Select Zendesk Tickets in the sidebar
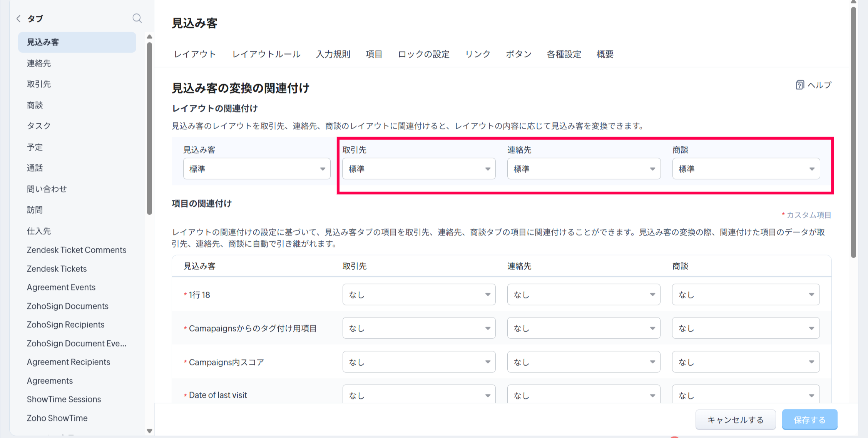The height and width of the screenshot is (438, 868). [57, 269]
